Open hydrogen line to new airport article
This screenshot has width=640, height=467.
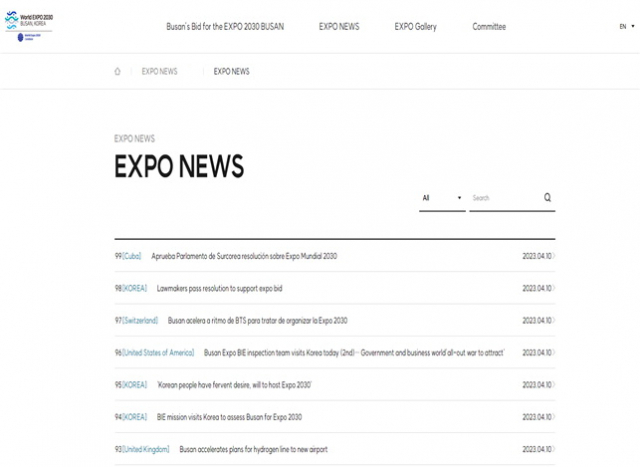[253, 449]
